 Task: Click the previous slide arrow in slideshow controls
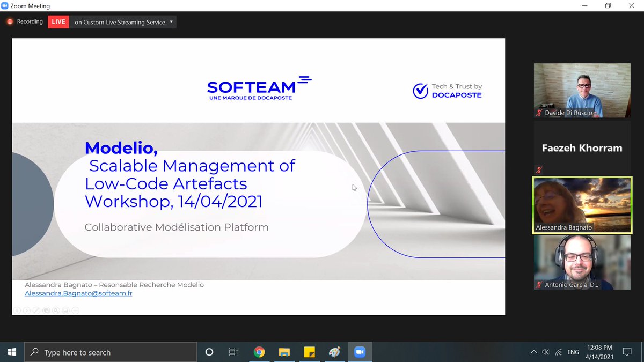pyautogui.click(x=17, y=310)
